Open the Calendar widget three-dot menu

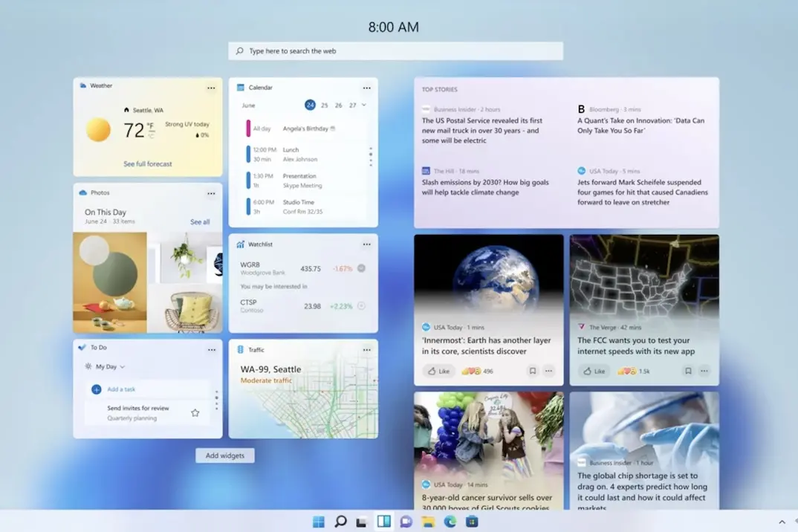click(366, 88)
